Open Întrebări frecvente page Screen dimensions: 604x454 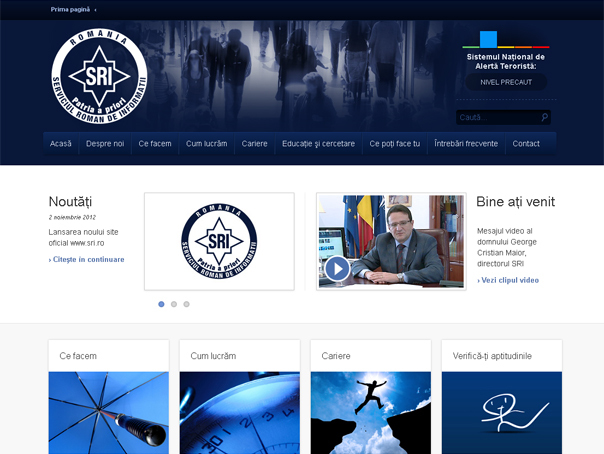click(466, 144)
